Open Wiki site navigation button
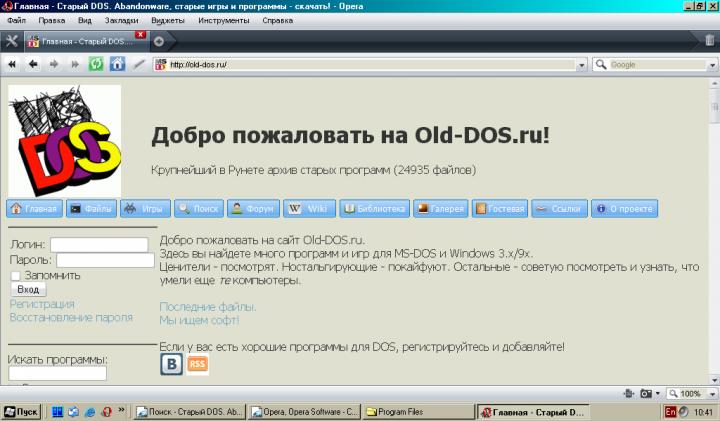The width and height of the screenshot is (720, 421). [309, 208]
